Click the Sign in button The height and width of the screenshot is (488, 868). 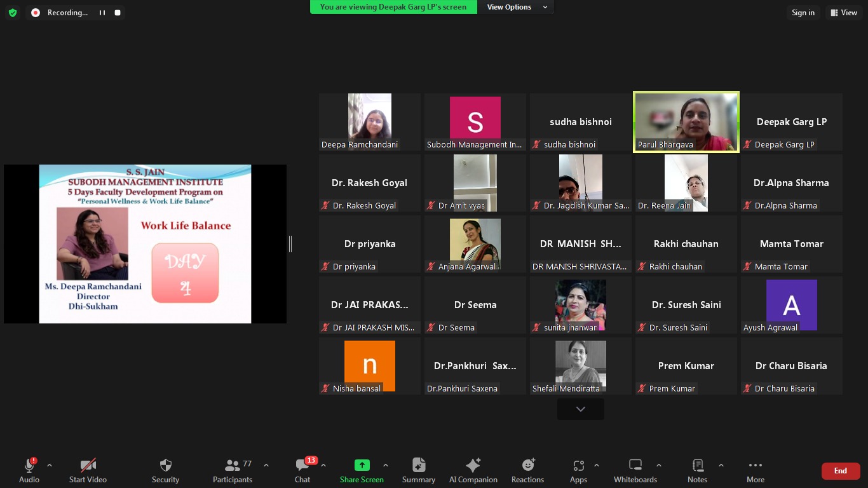pyautogui.click(x=803, y=13)
